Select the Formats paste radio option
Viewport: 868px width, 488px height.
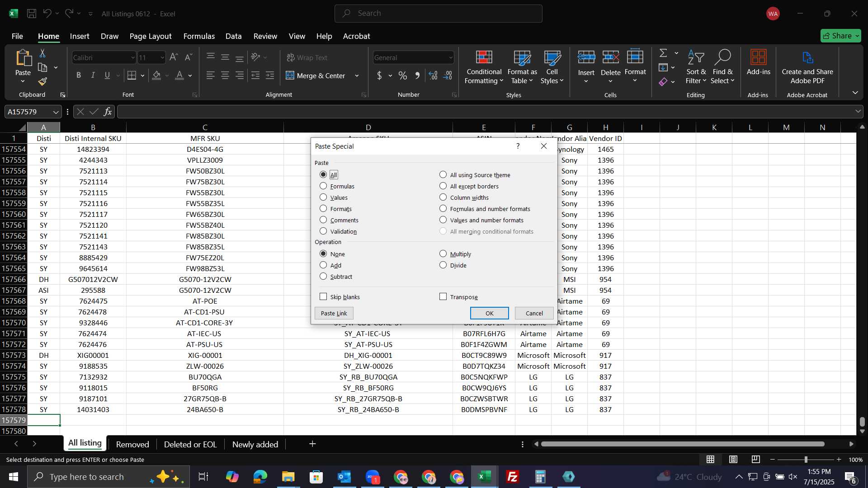tap(335, 209)
